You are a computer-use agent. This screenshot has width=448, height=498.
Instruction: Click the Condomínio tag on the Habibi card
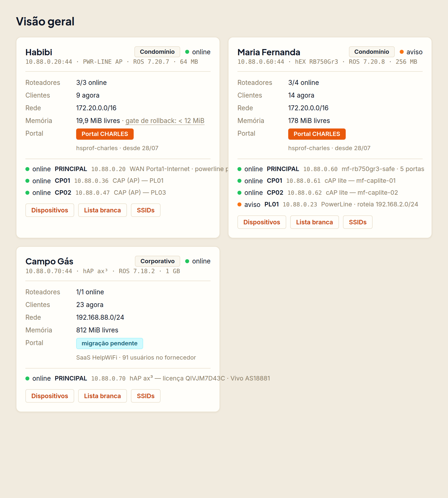coord(157,52)
